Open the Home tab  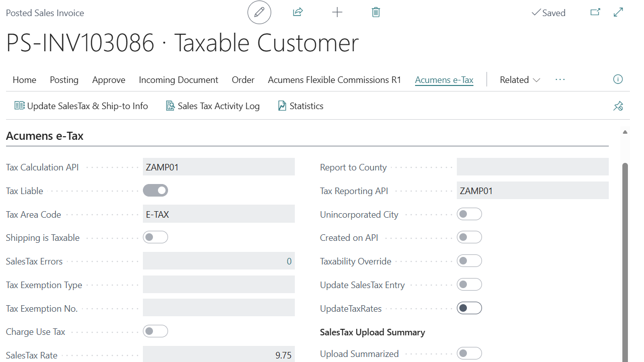24,80
